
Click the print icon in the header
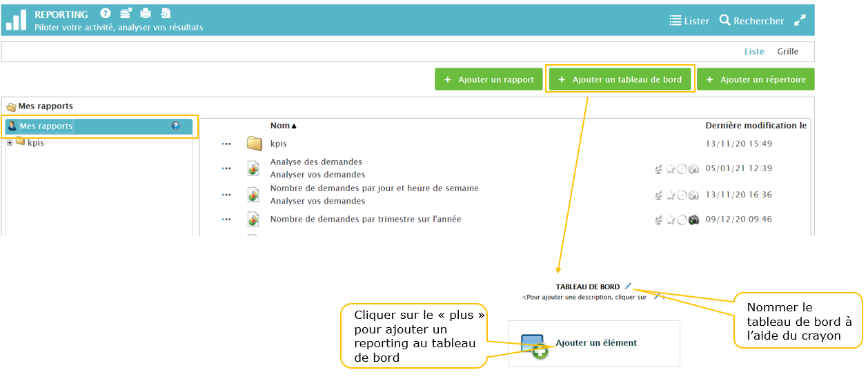click(x=146, y=13)
